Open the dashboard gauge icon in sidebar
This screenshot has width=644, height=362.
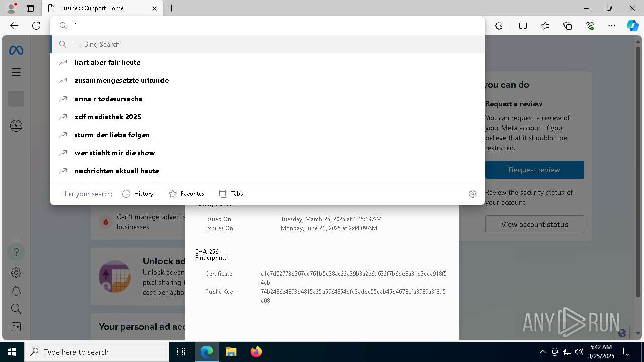[x=16, y=126]
